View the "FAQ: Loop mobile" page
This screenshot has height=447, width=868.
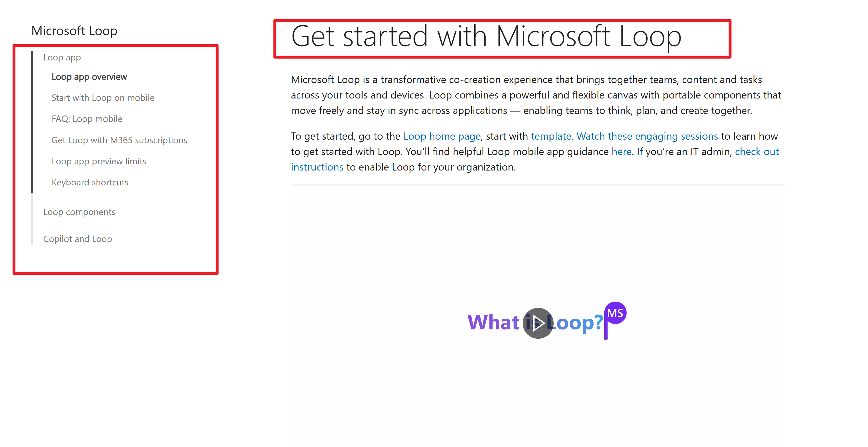point(87,119)
